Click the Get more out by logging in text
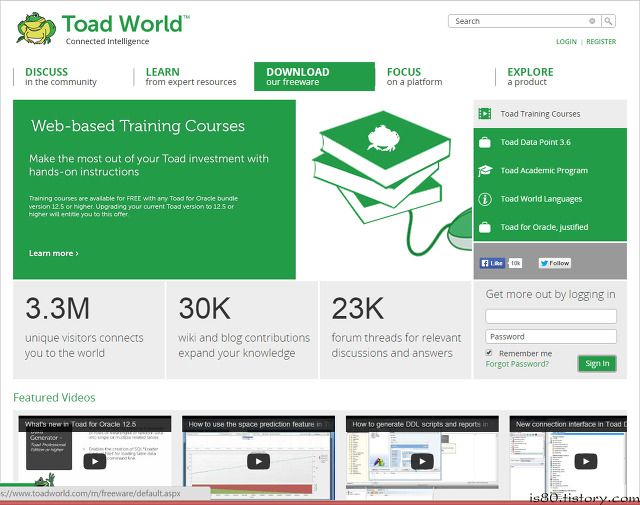This screenshot has height=505, width=640. point(550,294)
